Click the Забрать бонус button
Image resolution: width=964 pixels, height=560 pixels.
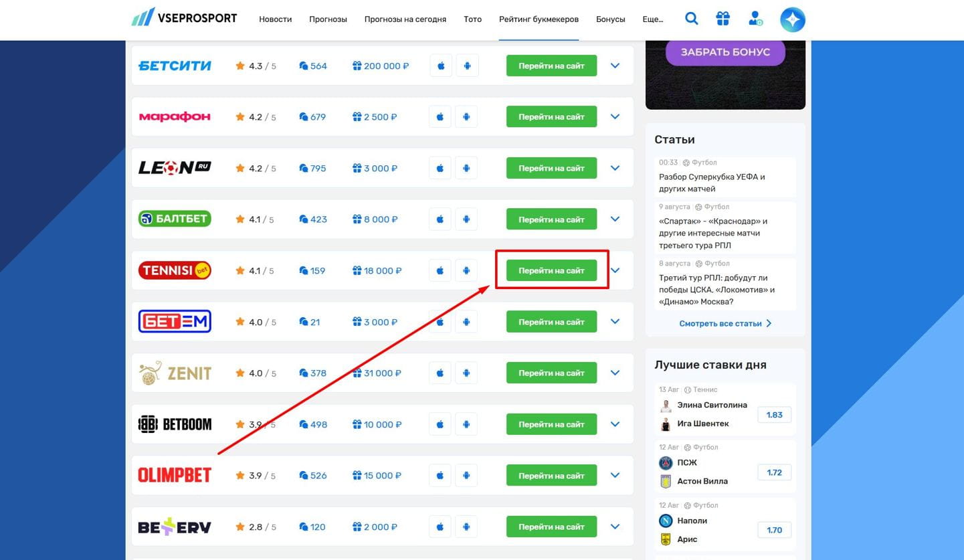tap(725, 52)
